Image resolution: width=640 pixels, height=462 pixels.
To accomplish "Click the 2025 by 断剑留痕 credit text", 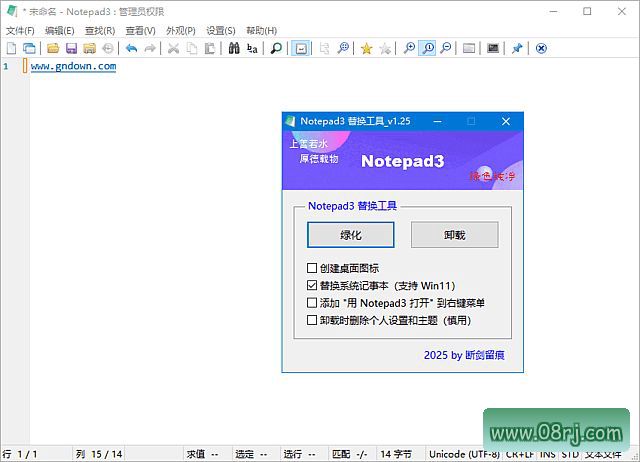I will [464, 355].
